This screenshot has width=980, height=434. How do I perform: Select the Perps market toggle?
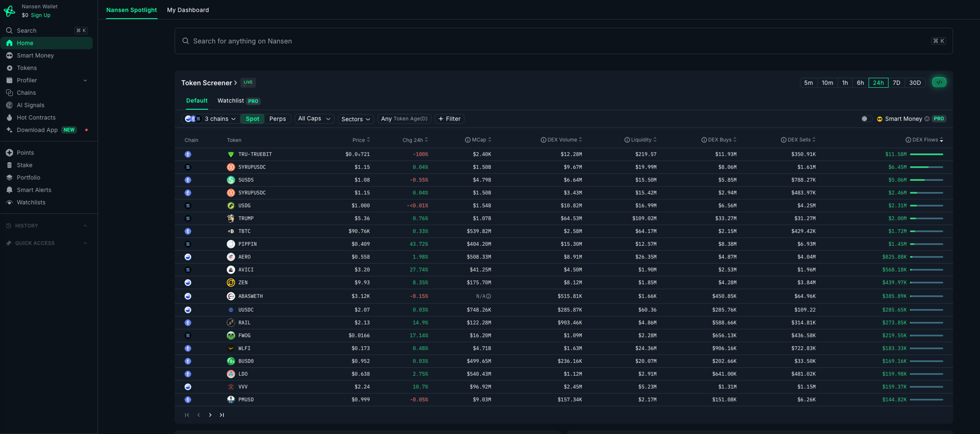coord(278,119)
